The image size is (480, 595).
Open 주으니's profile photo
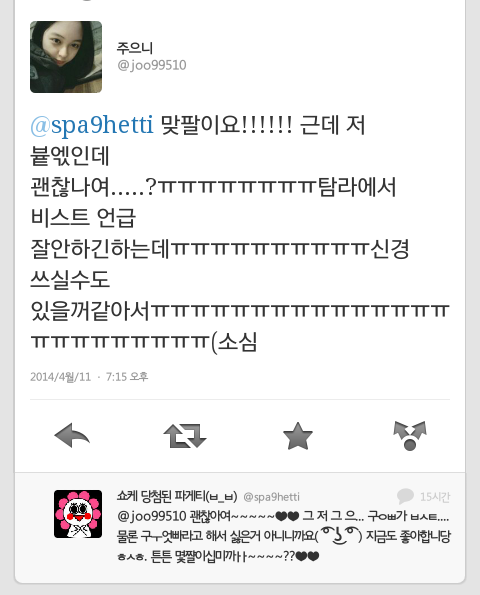[x=66, y=57]
